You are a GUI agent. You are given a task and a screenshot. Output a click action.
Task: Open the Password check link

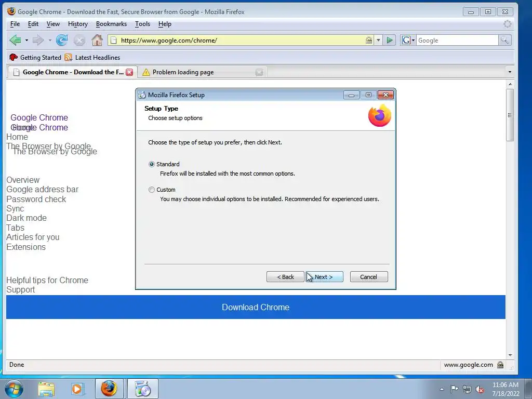(x=36, y=199)
